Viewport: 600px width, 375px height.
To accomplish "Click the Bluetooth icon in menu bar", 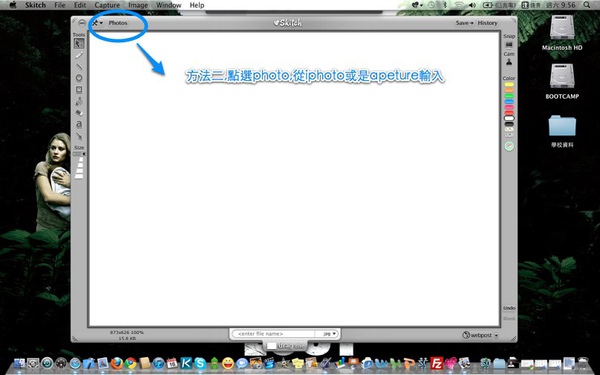I will pos(445,5).
